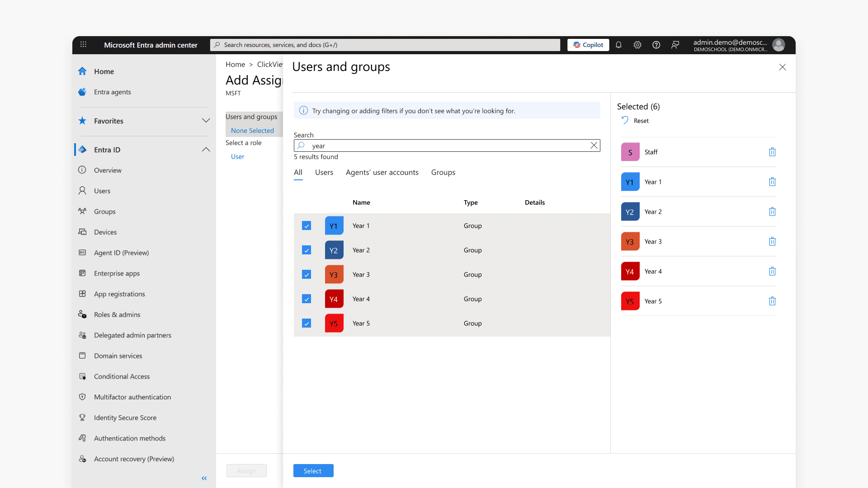Viewport: 868px width, 488px height.
Task: Open Copilot button in header
Action: click(588, 45)
